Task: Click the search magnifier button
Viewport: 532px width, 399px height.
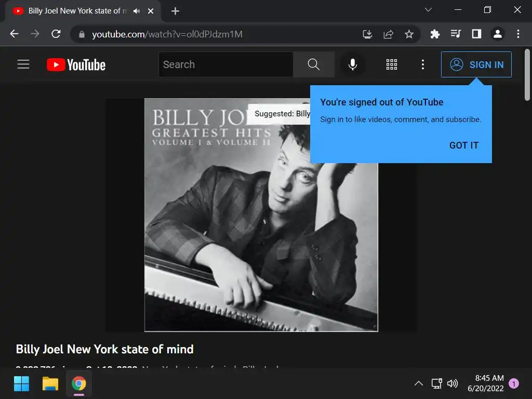Action: pyautogui.click(x=313, y=64)
